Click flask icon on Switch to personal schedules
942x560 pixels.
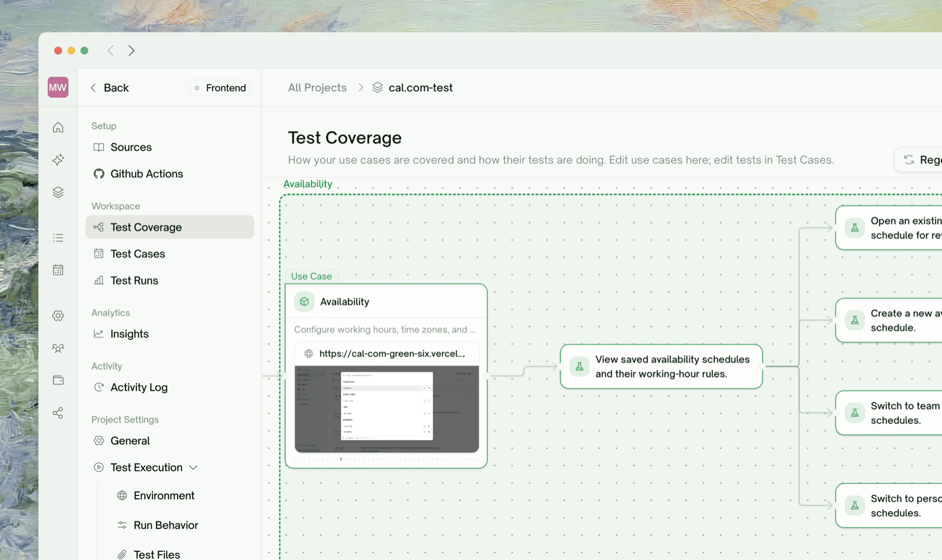(x=855, y=505)
